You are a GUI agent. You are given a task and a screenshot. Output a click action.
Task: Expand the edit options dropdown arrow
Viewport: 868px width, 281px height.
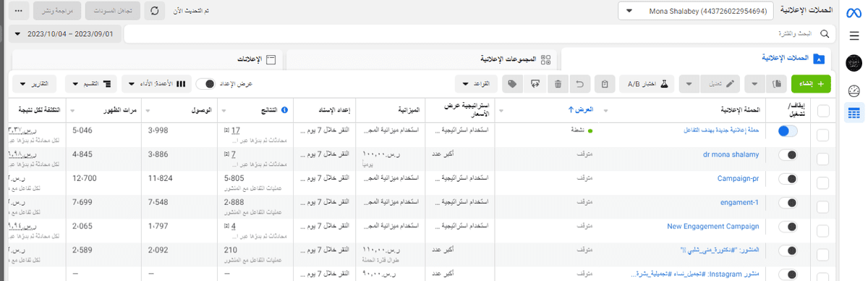(689, 83)
